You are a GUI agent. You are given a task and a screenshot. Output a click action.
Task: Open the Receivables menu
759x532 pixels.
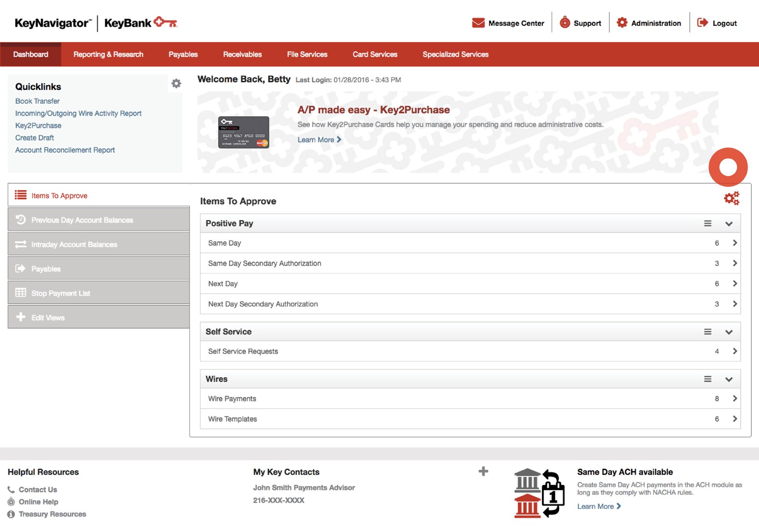(x=242, y=54)
